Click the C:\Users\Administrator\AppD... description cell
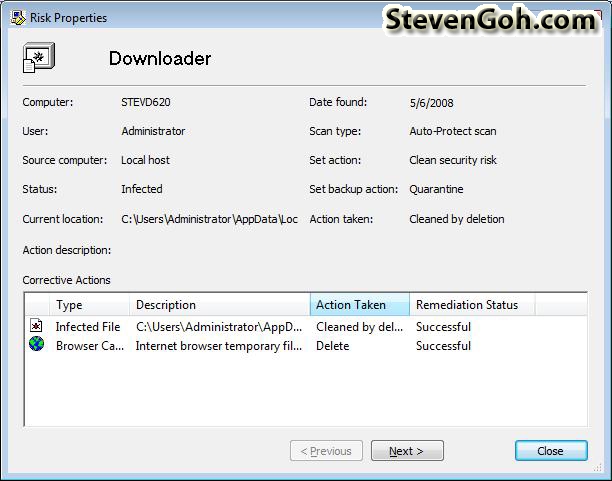 coord(219,327)
